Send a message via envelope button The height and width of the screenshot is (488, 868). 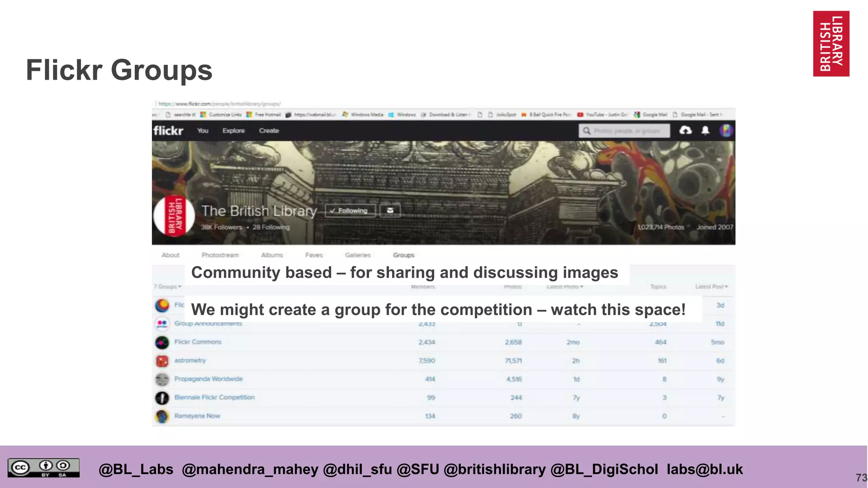[390, 211]
